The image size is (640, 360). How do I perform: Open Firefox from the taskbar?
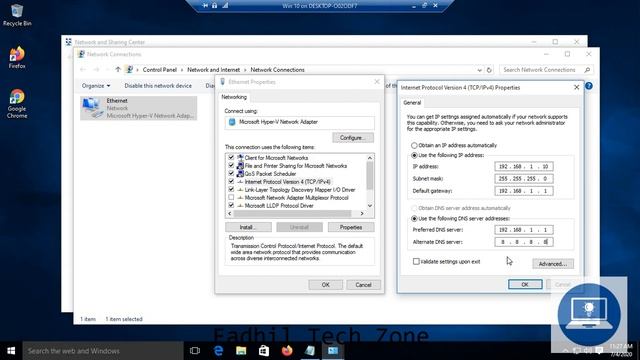(x=287, y=351)
